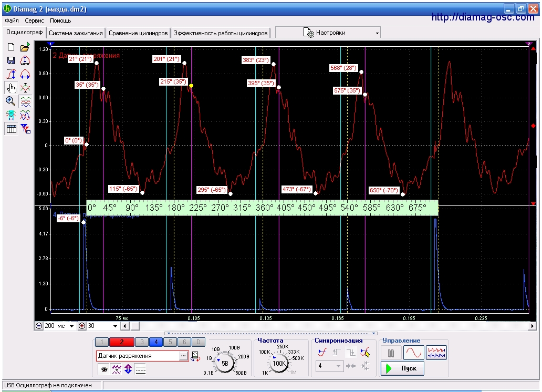Open the numbered marker filter tool
Screen dimensions: 542x392
click(25, 129)
